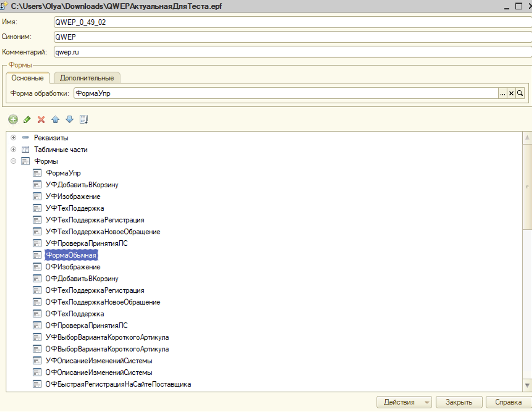Image resolution: width=532 pixels, height=412 pixels.
Task: Select the ОФОписаниеИзмененийСистемы form
Action: (99, 372)
